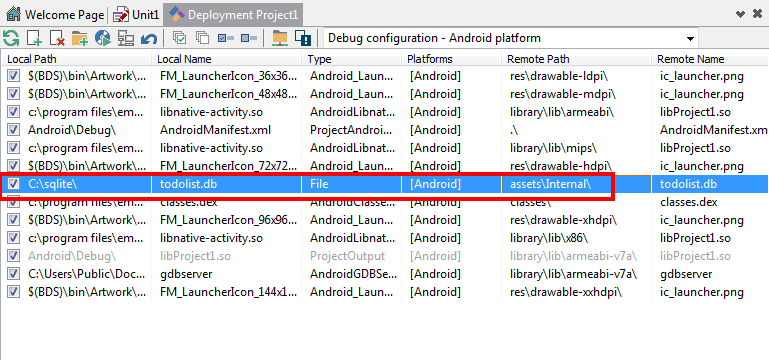Click the Unit1 tab document icon

121,15
